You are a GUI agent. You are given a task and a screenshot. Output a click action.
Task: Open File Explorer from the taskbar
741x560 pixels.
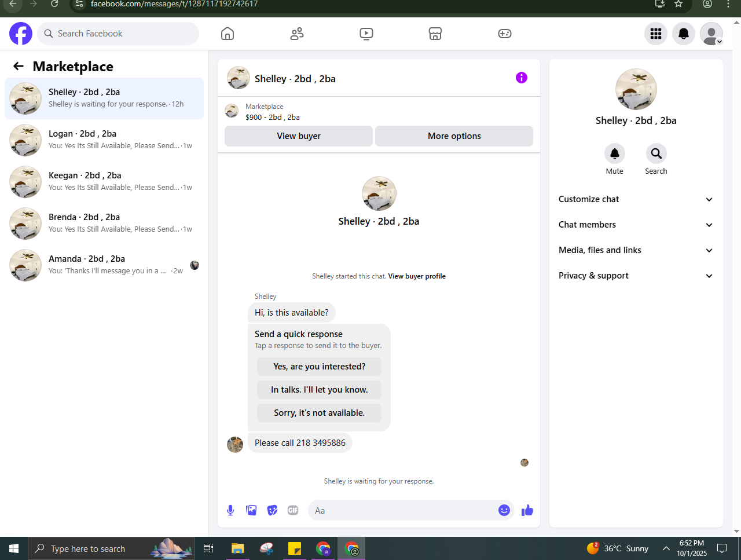237,548
